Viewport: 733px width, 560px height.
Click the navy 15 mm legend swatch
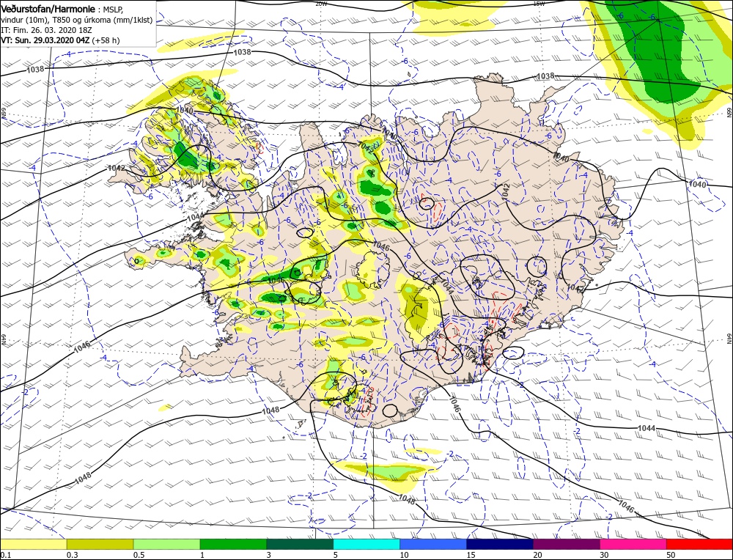pos(500,544)
